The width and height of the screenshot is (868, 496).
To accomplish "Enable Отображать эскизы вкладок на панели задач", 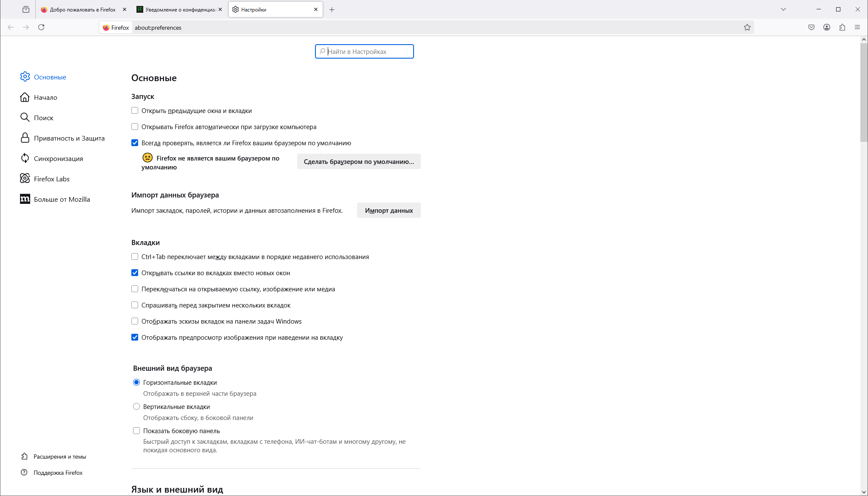I will click(135, 321).
